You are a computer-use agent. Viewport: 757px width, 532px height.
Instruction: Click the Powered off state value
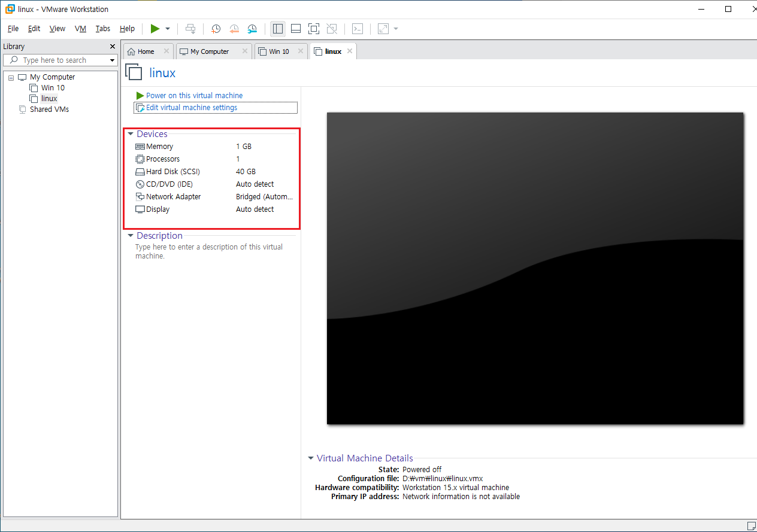click(x=422, y=470)
